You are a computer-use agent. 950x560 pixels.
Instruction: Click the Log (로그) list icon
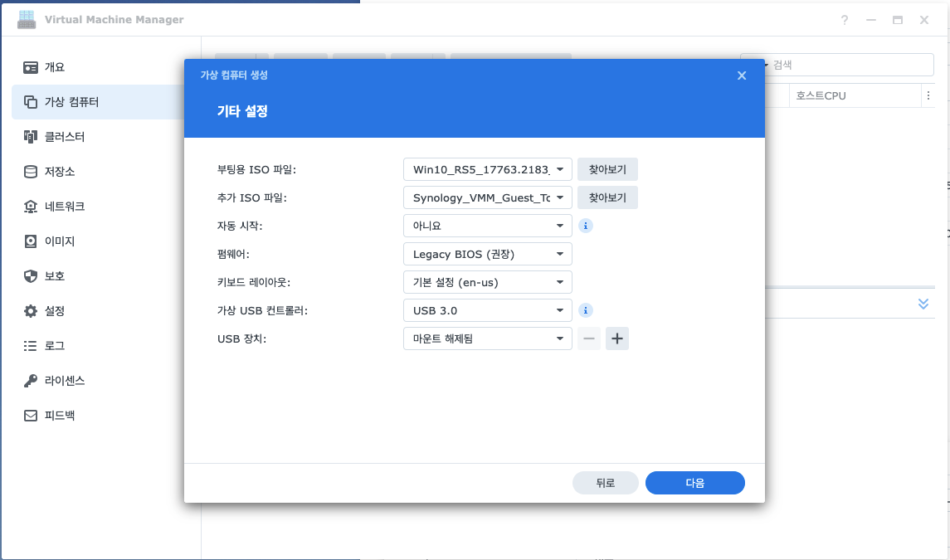(31, 346)
